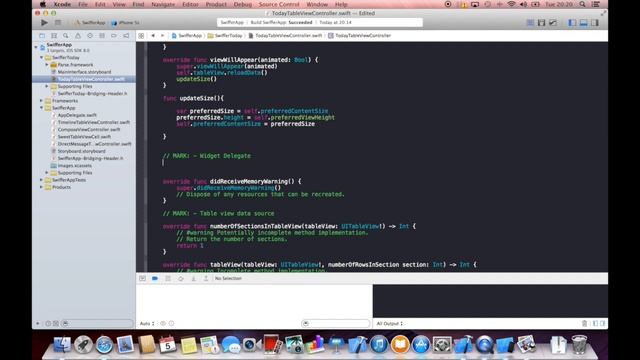Show only the variables view

tap(596, 323)
